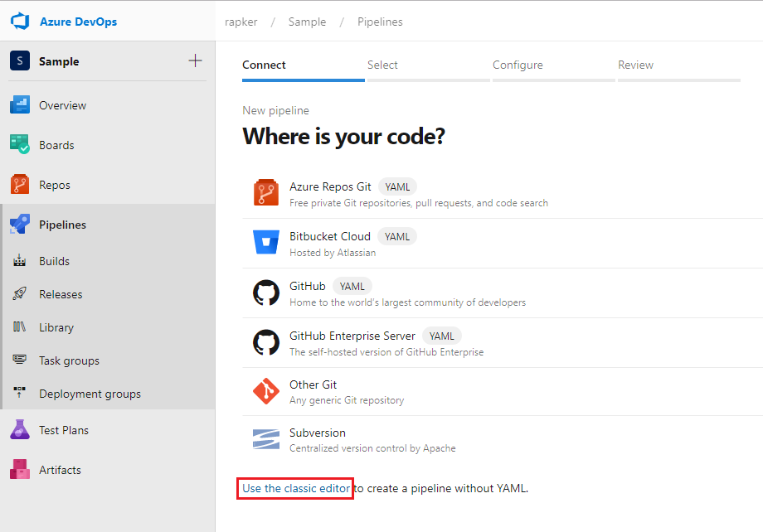
Task: Open the Repos icon in sidebar
Action: pyautogui.click(x=20, y=185)
